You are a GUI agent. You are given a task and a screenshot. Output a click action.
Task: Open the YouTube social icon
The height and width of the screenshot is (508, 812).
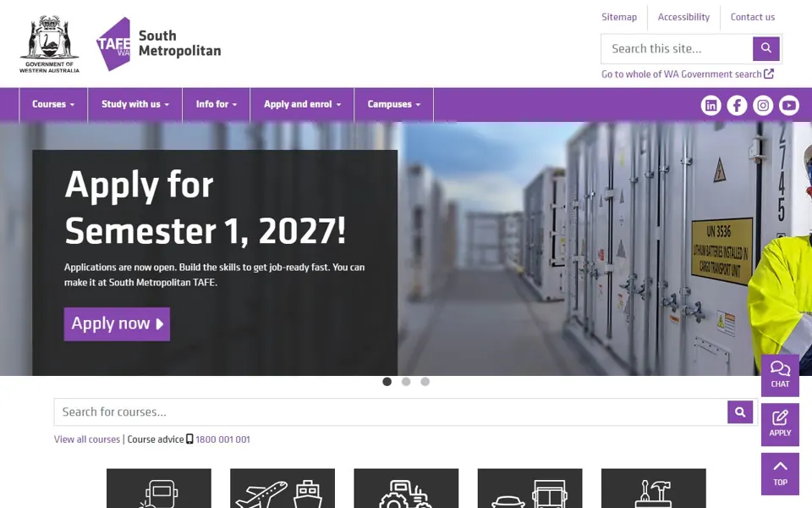coord(788,105)
